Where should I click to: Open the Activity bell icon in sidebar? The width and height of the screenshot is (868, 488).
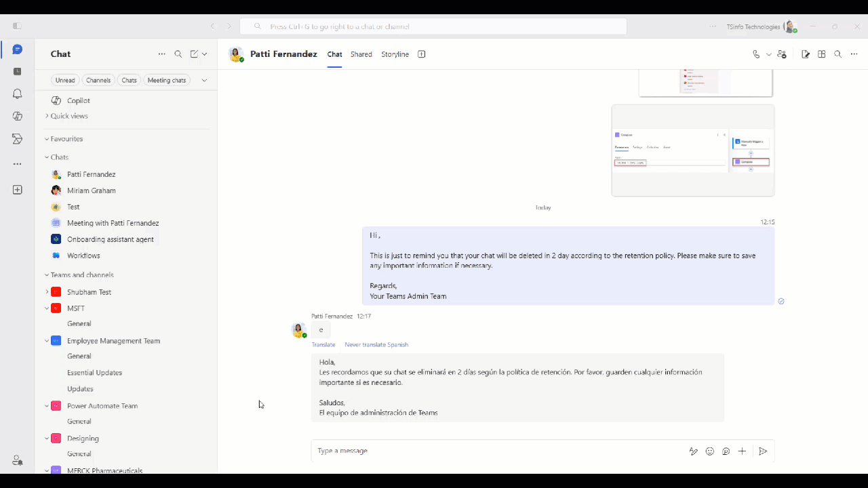[x=17, y=94]
